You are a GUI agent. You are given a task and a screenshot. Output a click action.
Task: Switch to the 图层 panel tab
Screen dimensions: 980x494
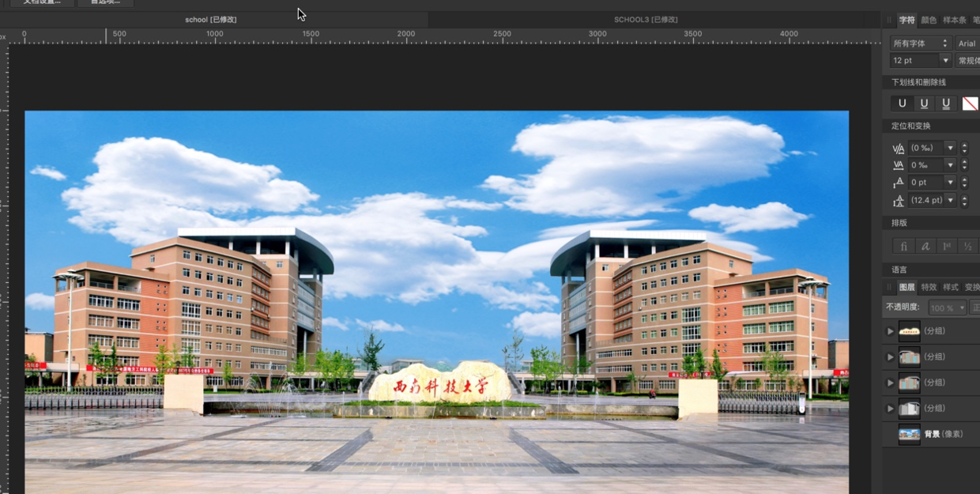[906, 288]
